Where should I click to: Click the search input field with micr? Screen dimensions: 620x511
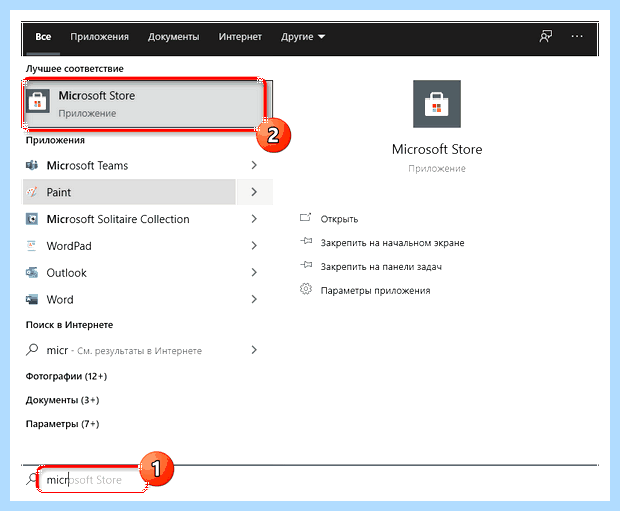tap(92, 480)
